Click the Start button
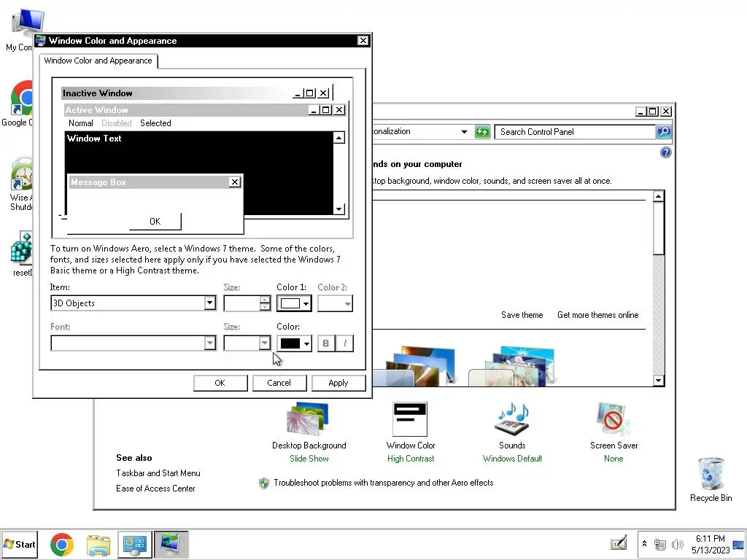Viewport: 747px width, 560px height. (x=20, y=545)
